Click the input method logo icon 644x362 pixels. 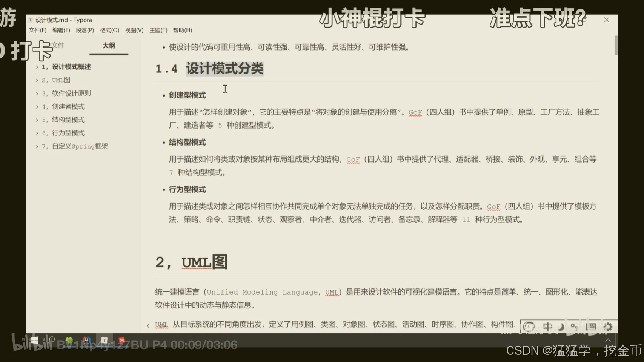529,327
